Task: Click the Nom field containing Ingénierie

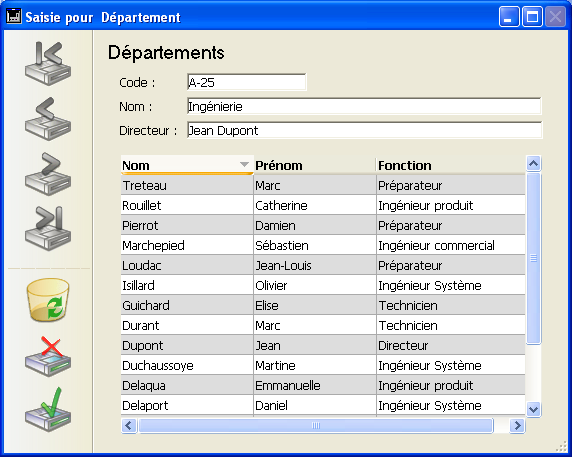Action: click(x=364, y=106)
